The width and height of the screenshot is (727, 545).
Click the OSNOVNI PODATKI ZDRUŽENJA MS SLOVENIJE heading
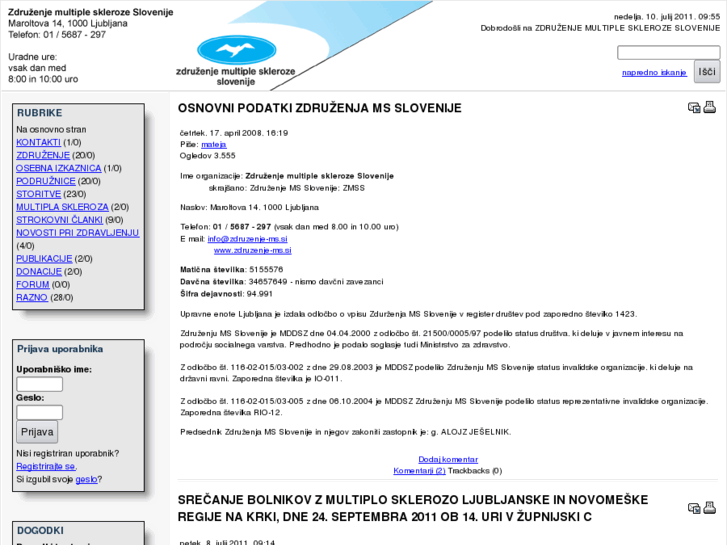[x=319, y=108]
